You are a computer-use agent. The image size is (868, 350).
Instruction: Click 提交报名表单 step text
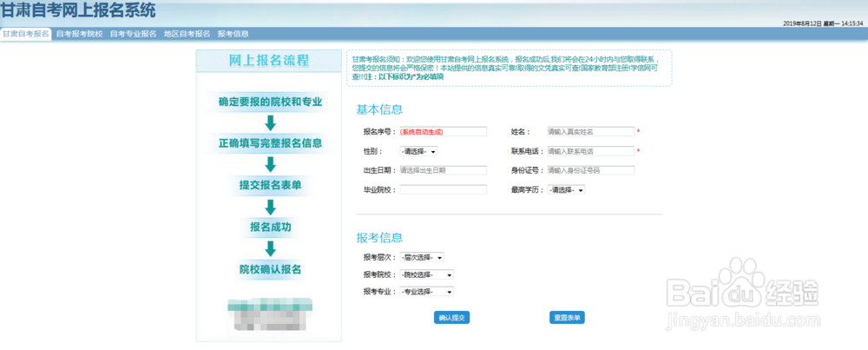pyautogui.click(x=270, y=186)
